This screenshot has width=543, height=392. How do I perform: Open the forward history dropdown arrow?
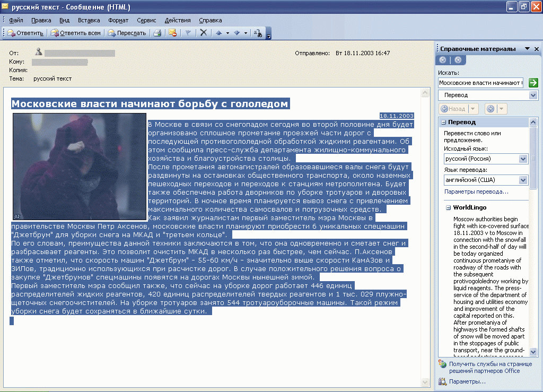point(502,109)
